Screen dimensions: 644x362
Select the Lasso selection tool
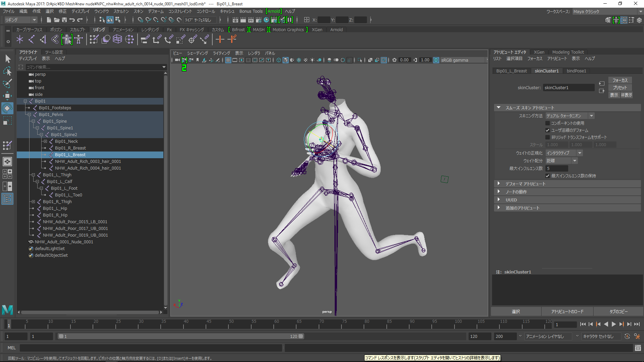click(7, 71)
